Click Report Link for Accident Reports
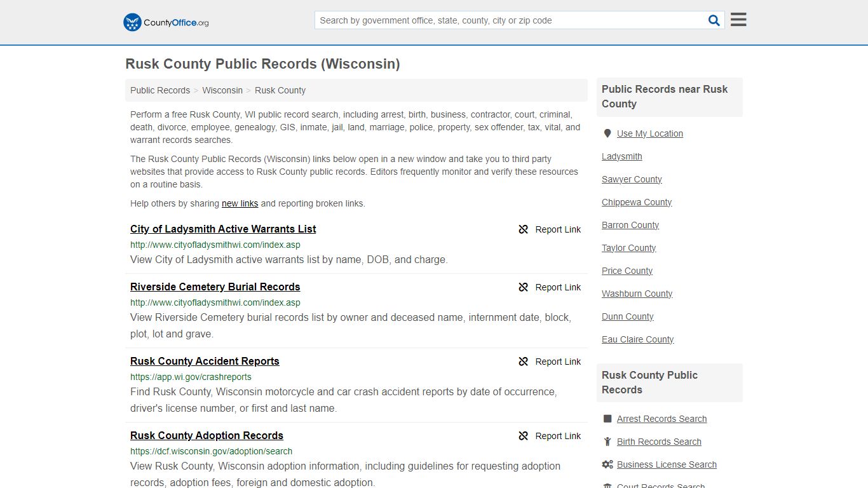The width and height of the screenshot is (868, 488). pyautogui.click(x=558, y=362)
